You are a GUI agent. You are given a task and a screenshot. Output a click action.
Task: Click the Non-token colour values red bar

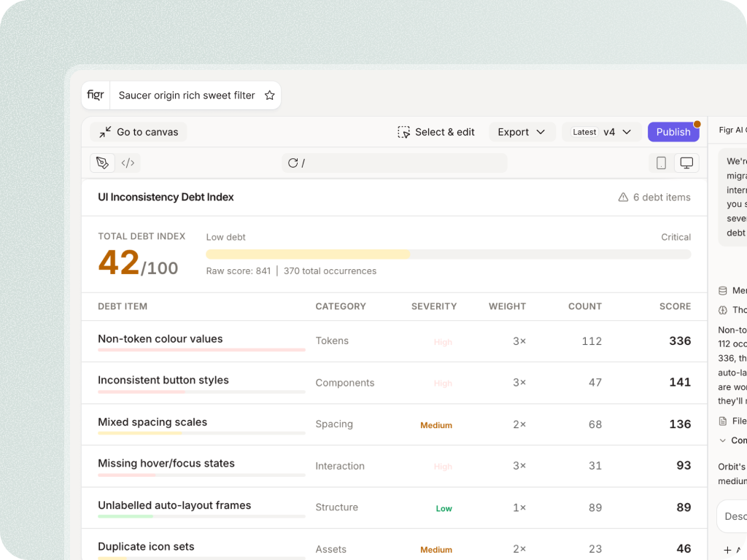click(x=201, y=350)
